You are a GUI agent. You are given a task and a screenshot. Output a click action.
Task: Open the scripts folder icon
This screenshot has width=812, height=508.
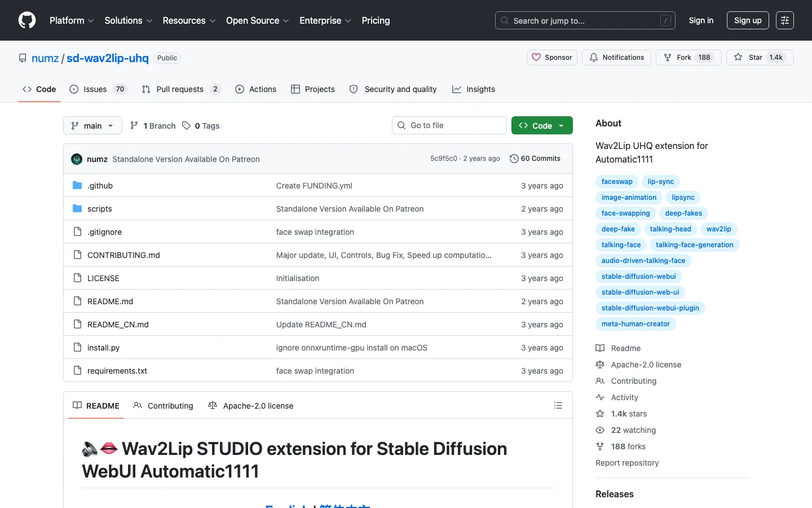point(77,208)
